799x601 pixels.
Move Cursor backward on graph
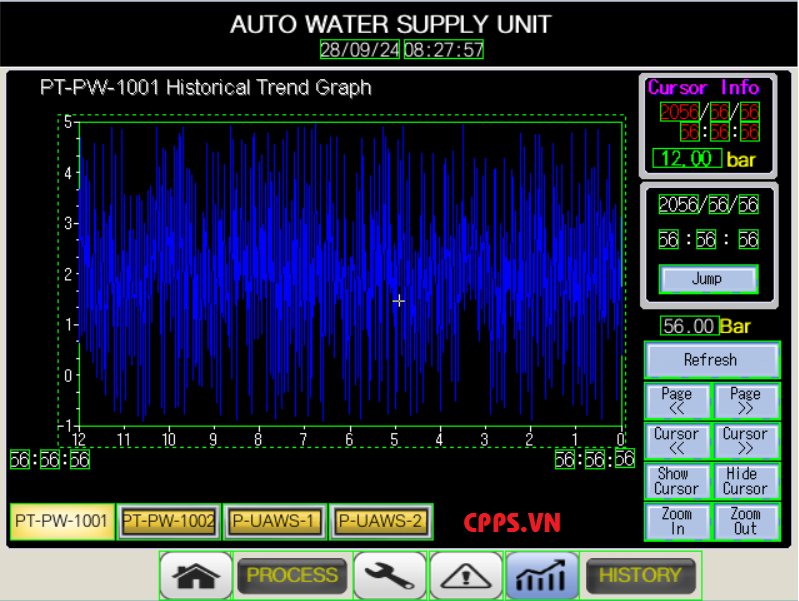click(x=677, y=441)
